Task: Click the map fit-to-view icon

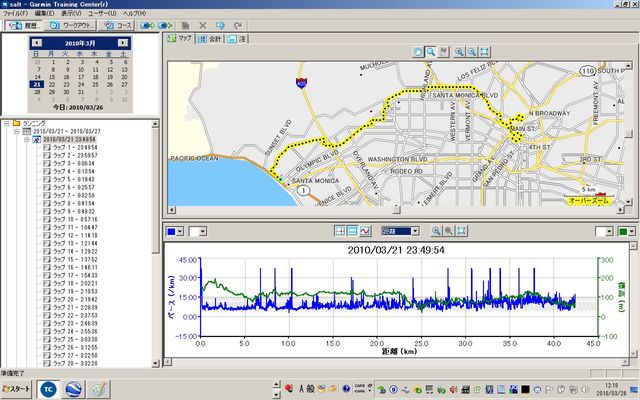Action: (485, 51)
